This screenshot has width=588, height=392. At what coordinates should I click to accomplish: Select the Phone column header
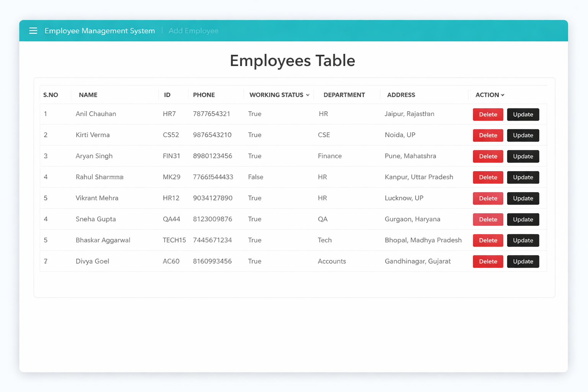[x=204, y=95]
